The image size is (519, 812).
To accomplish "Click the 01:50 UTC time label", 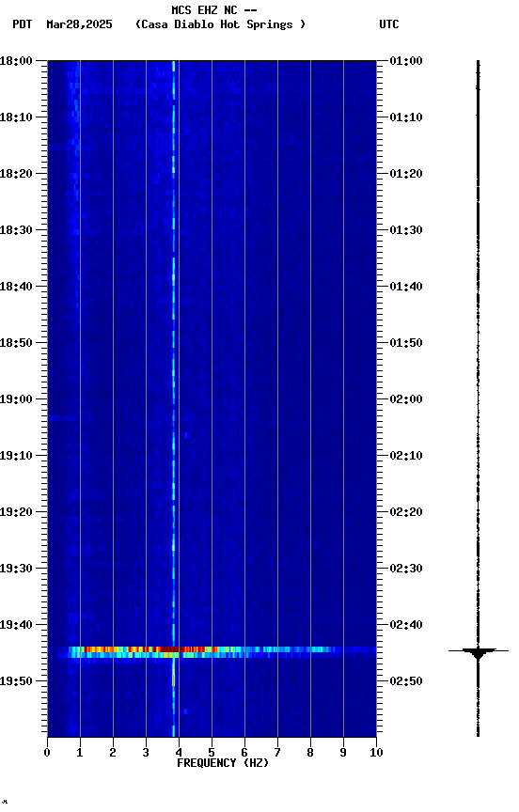I will click(x=406, y=343).
